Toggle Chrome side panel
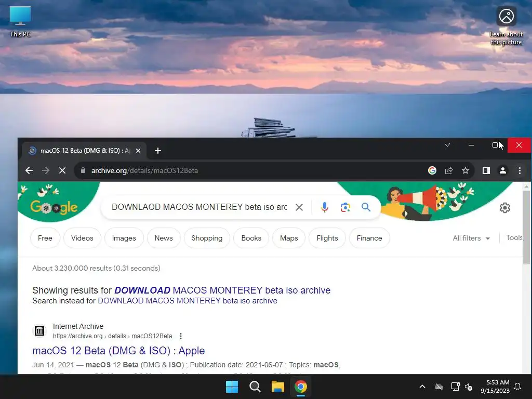This screenshot has width=532, height=399. pyautogui.click(x=486, y=170)
